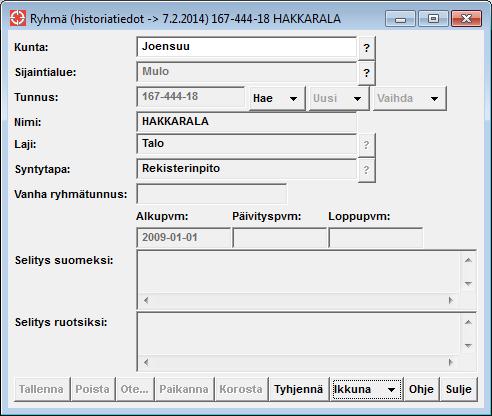Expand the Uusi dropdown button
Screen dimensions: 492x416
[339, 98]
